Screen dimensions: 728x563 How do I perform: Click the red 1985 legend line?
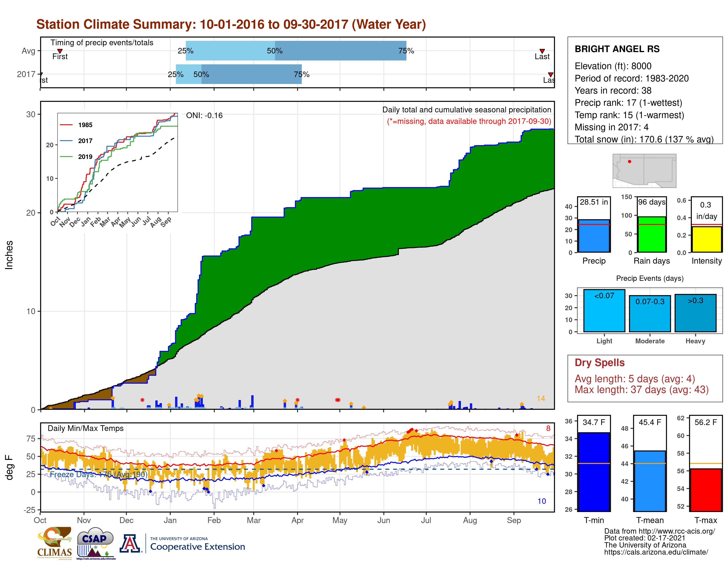[66, 125]
